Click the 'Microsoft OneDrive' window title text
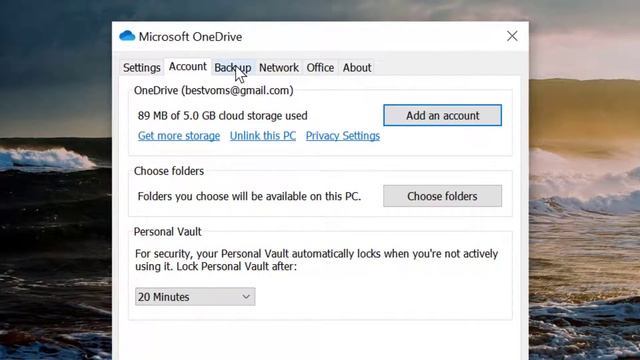 pos(190,37)
